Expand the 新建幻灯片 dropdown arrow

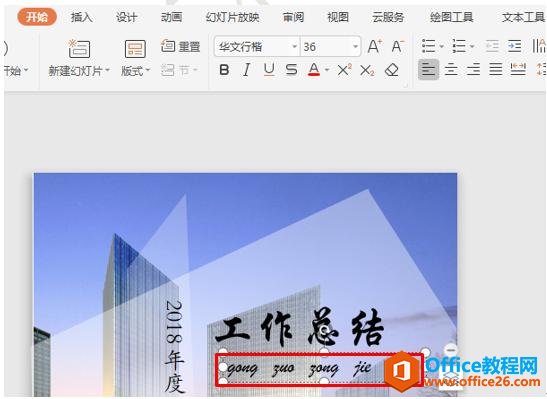click(107, 70)
